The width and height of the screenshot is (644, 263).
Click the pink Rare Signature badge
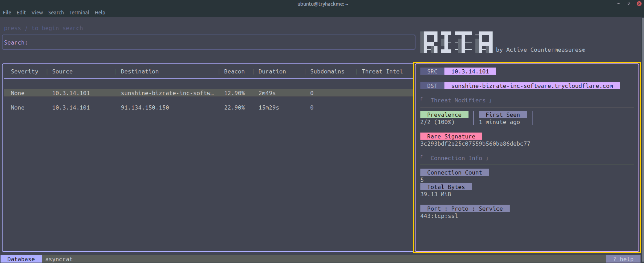click(451, 136)
